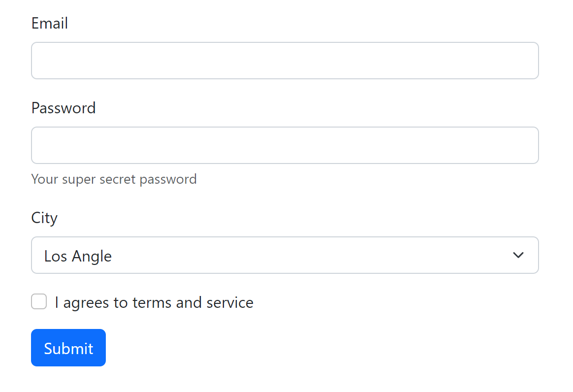Viewport: 573px width, 392px height.
Task: Click the word 'Submit' on the button
Action: tap(68, 348)
